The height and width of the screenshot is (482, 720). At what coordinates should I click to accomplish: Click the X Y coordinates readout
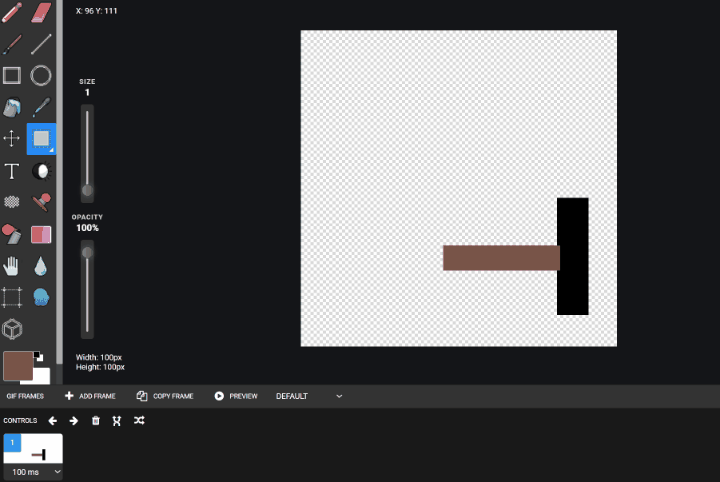click(x=96, y=11)
